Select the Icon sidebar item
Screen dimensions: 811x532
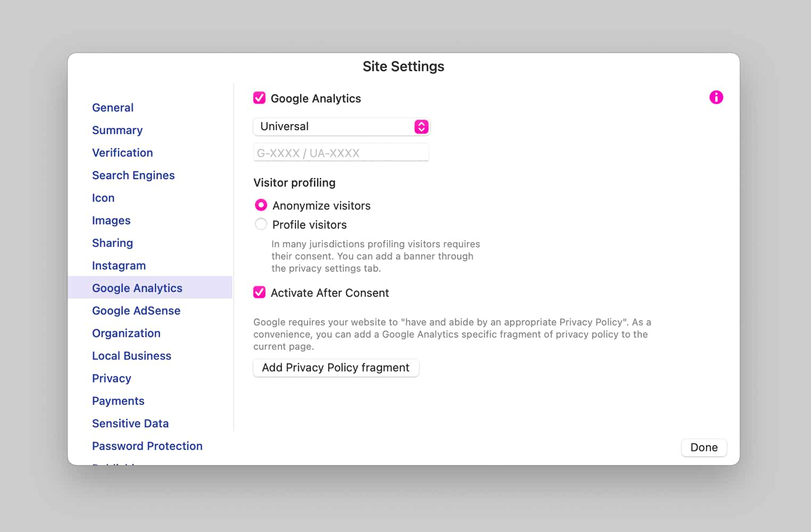coord(103,198)
